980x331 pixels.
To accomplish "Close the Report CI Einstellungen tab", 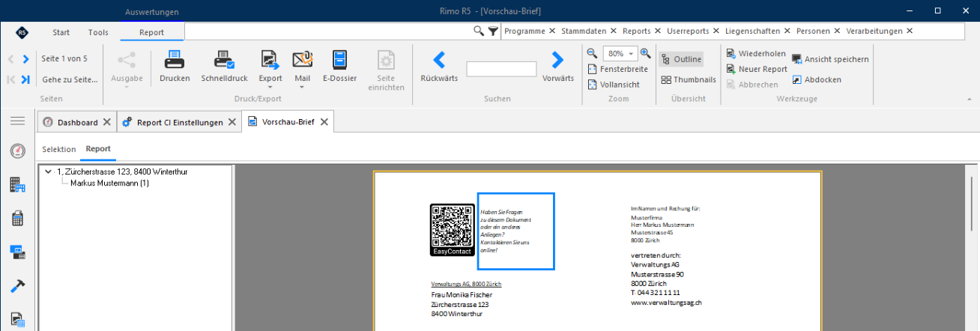I will click(x=232, y=122).
